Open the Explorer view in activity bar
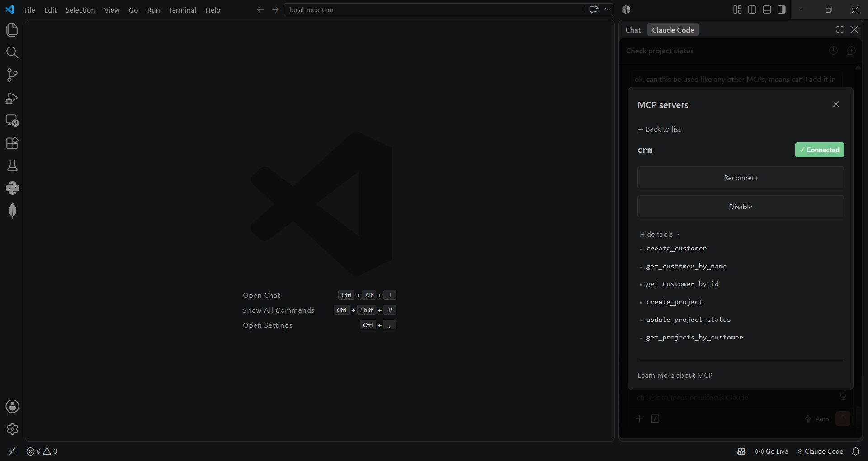868x461 pixels. pos(12,30)
